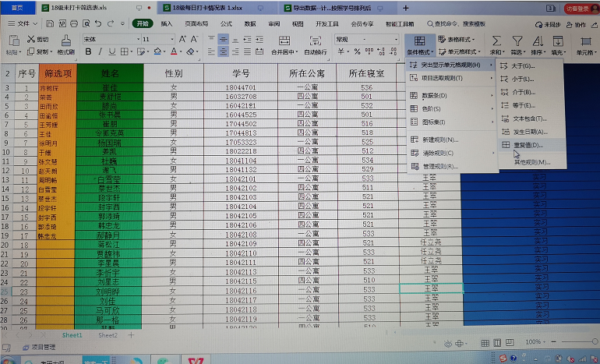
Task: Click the 访客登录 login button
Action: pyautogui.click(x=577, y=8)
